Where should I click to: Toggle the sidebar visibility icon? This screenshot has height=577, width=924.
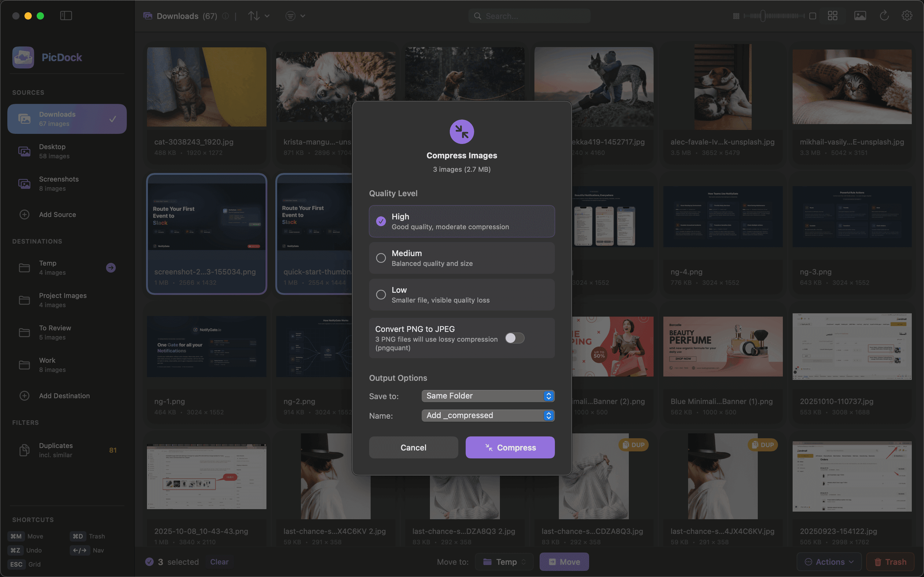(66, 16)
